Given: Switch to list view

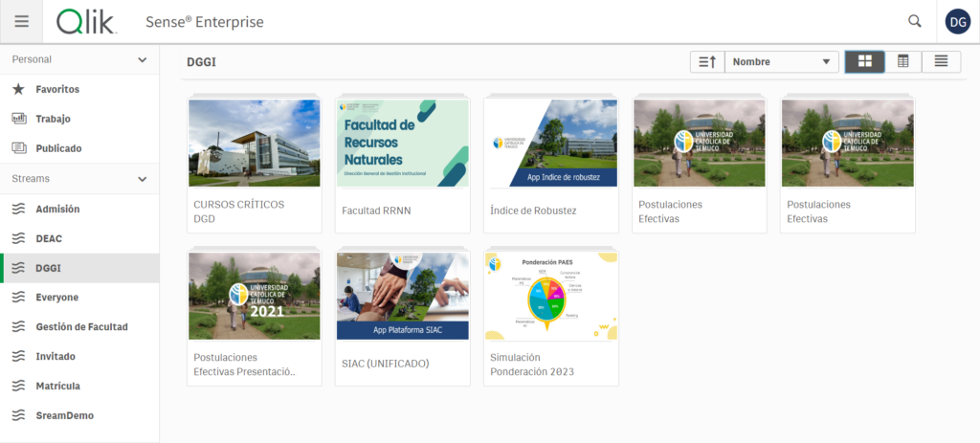Looking at the screenshot, I should pos(941,61).
